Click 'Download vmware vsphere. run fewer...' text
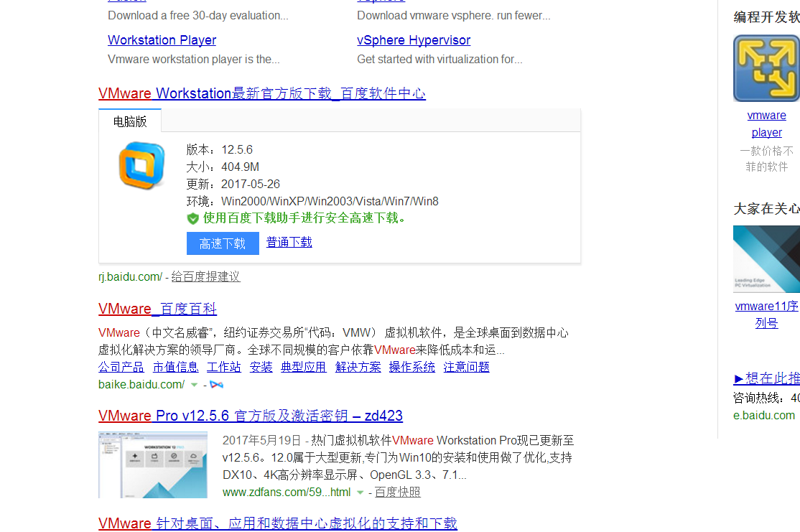800x532 pixels. coord(454,15)
